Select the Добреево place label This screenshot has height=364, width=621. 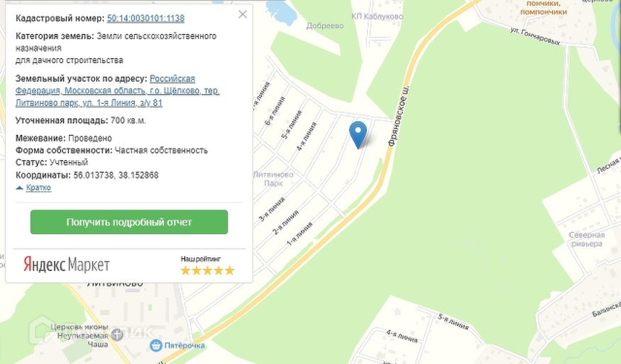coord(325,26)
